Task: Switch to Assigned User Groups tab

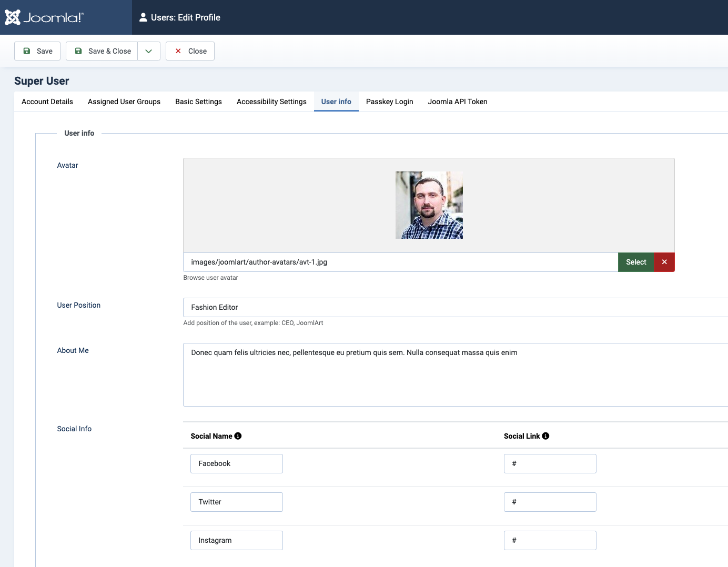Action: click(x=124, y=102)
